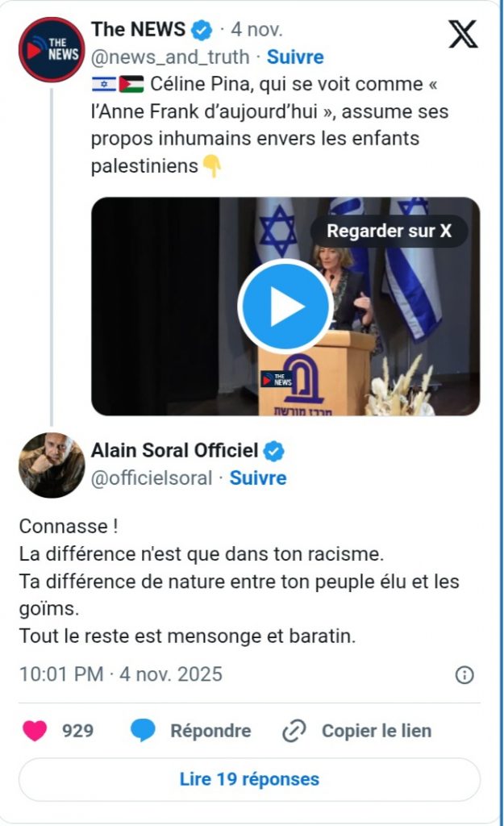Click the info circle icon
This screenshot has height=826, width=504.
(464, 675)
